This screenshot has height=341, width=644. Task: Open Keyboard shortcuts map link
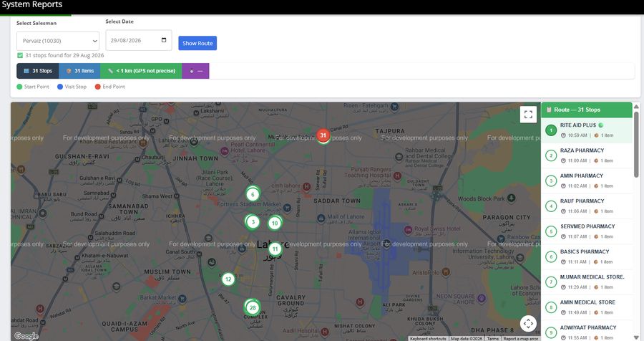pos(428,339)
